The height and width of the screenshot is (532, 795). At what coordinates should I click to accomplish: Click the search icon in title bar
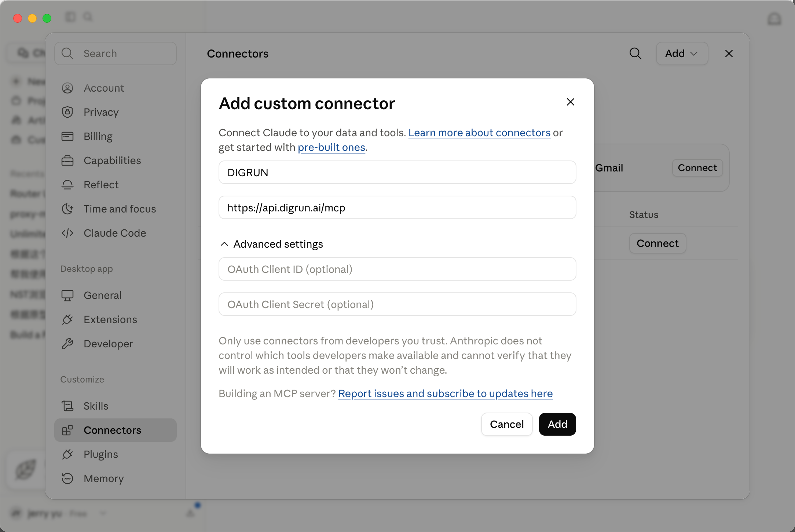click(x=88, y=17)
